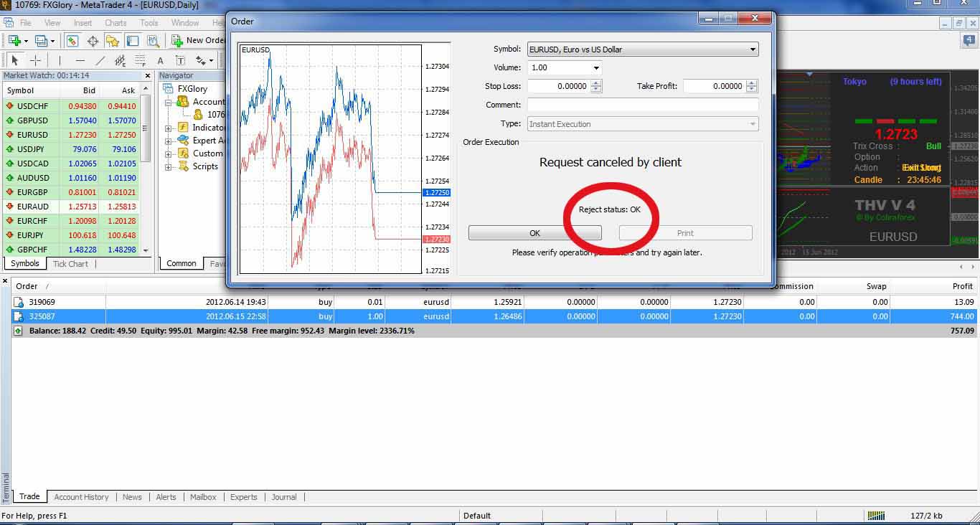Expand the Custom Indicators node in Navigator
Viewport: 980px width, 525px height.
click(169, 153)
